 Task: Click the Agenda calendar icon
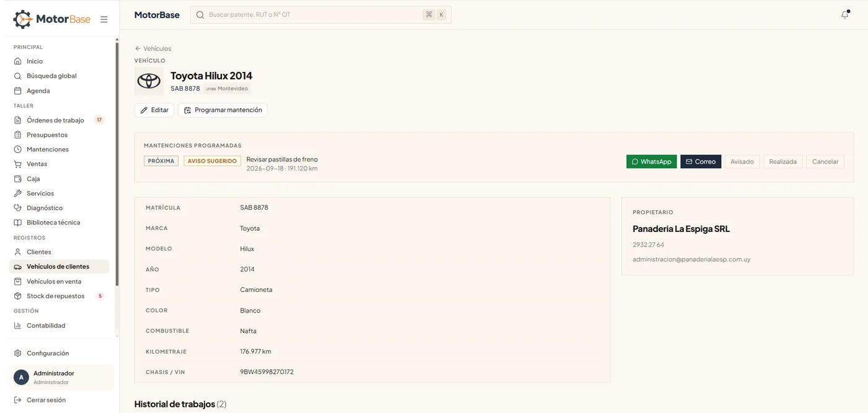pyautogui.click(x=18, y=91)
